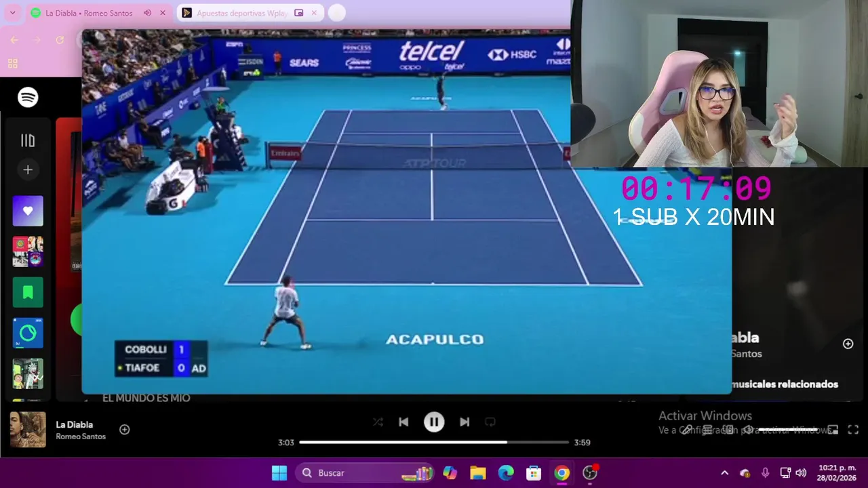
Task: Click the OneDrive cloud warning tray icon
Action: pyautogui.click(x=745, y=473)
